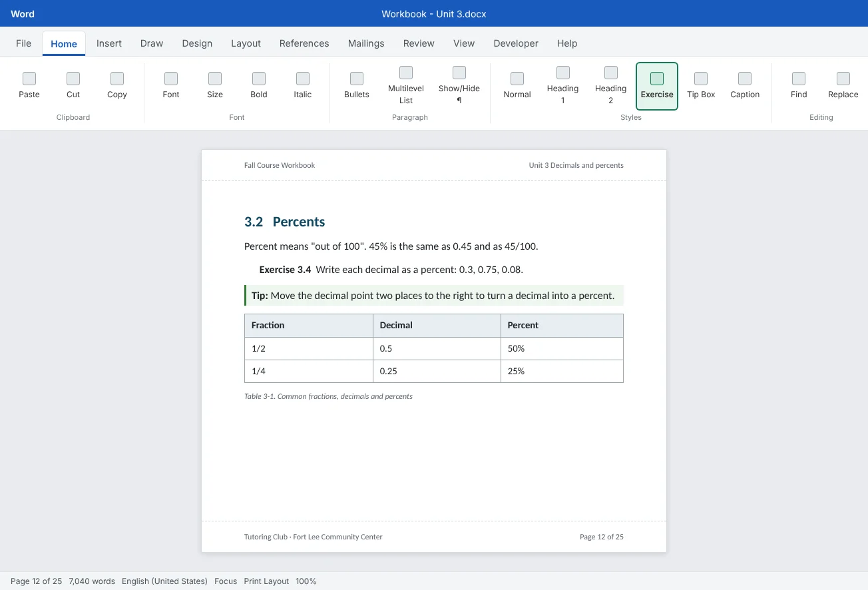Toggle Show/Hide paragraph marks
This screenshot has width=868, height=590.
pyautogui.click(x=459, y=86)
